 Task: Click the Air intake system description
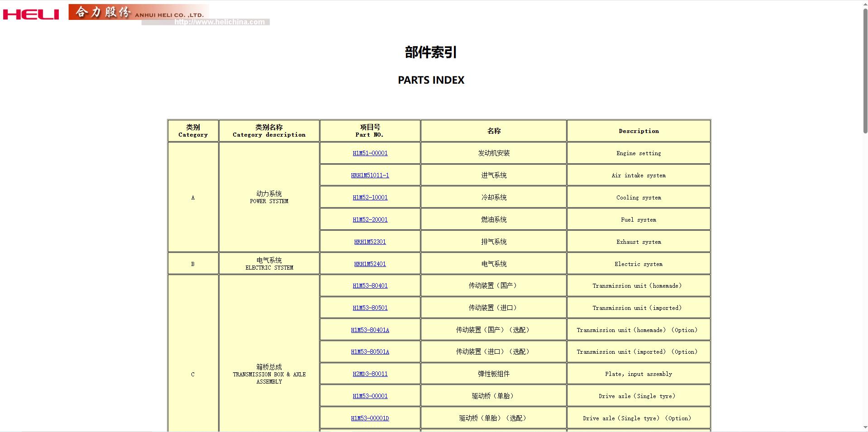(x=639, y=176)
